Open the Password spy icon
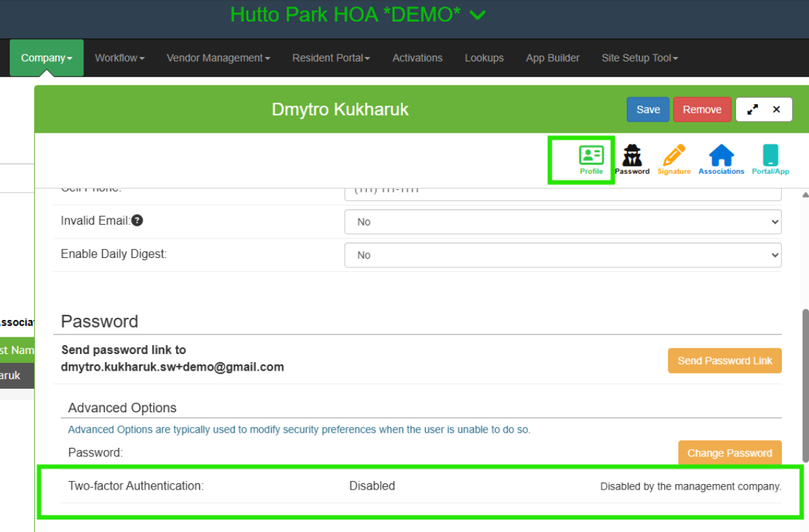Image resolution: width=809 pixels, height=532 pixels. click(x=632, y=159)
